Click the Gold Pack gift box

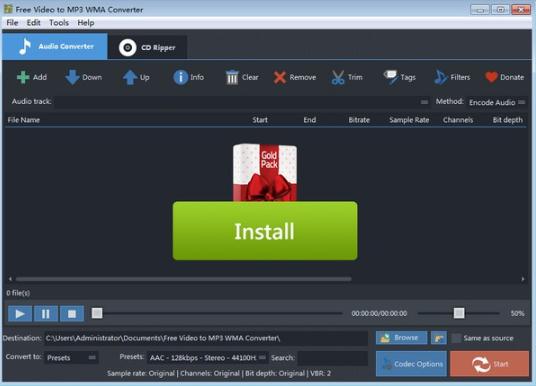265,172
